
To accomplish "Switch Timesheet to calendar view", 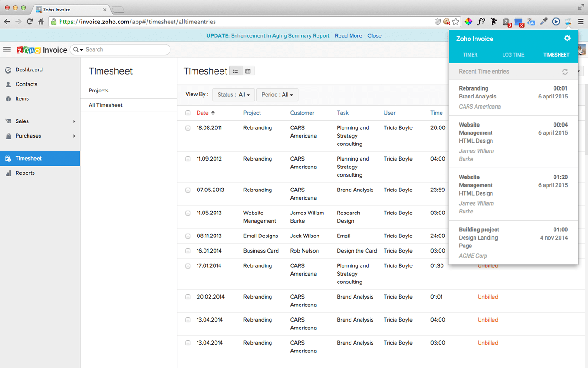I will [248, 70].
